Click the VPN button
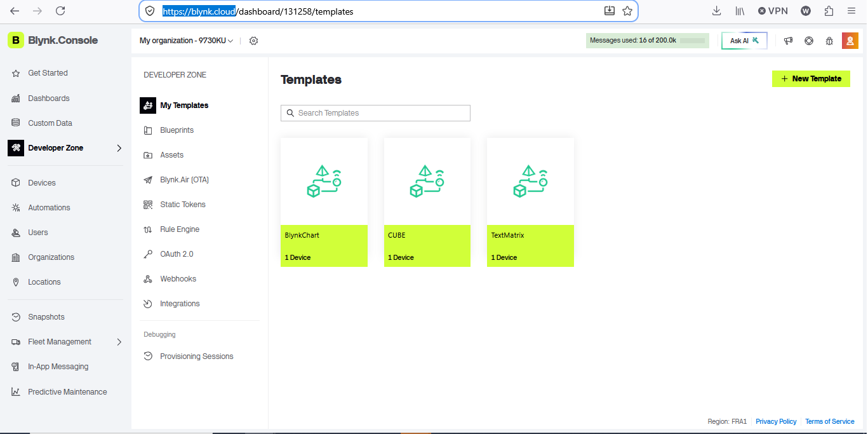 tap(773, 11)
